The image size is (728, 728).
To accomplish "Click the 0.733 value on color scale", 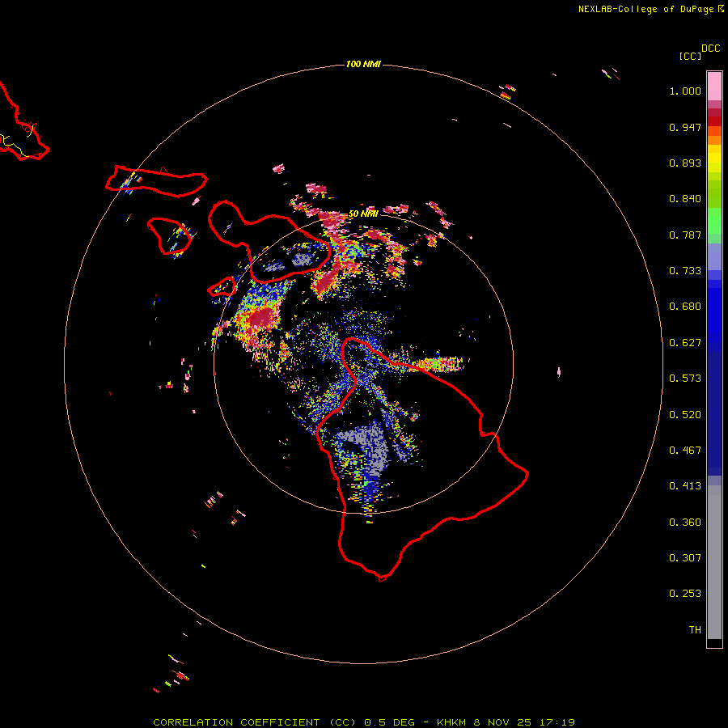I will (685, 271).
